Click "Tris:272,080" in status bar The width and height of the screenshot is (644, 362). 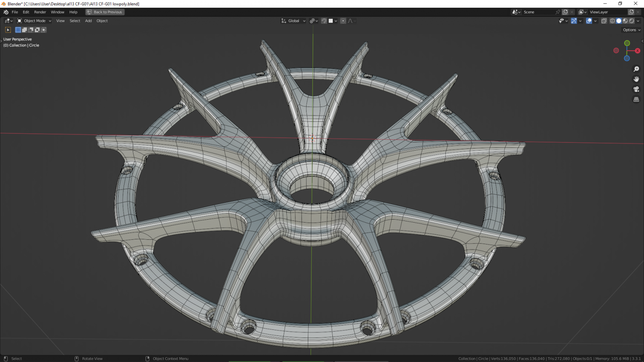coord(559,359)
